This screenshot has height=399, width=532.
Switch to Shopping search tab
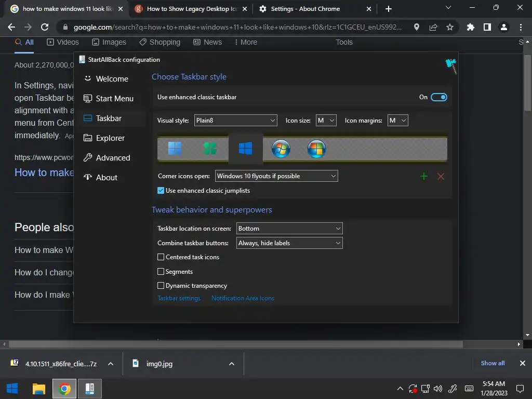160,42
